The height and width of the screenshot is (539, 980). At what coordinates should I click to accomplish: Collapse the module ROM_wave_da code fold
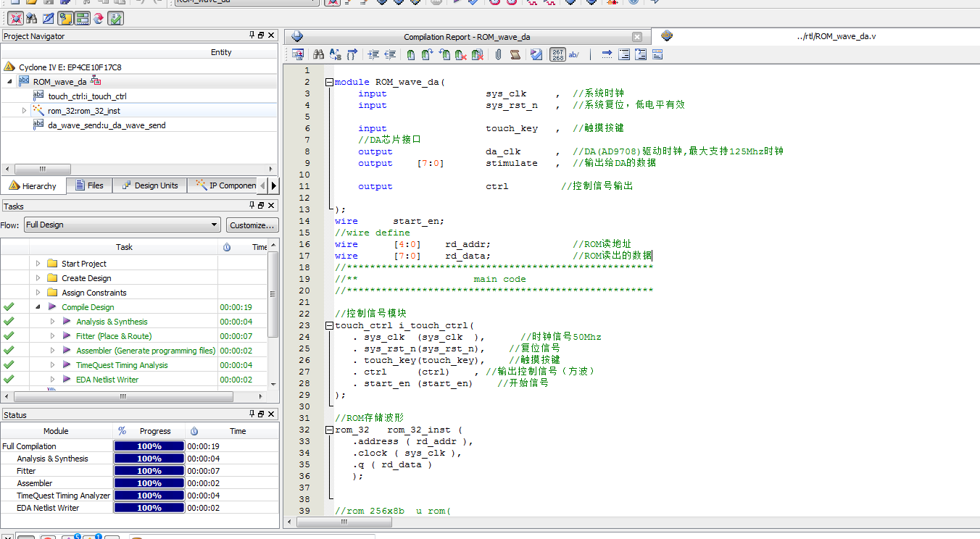tap(330, 82)
